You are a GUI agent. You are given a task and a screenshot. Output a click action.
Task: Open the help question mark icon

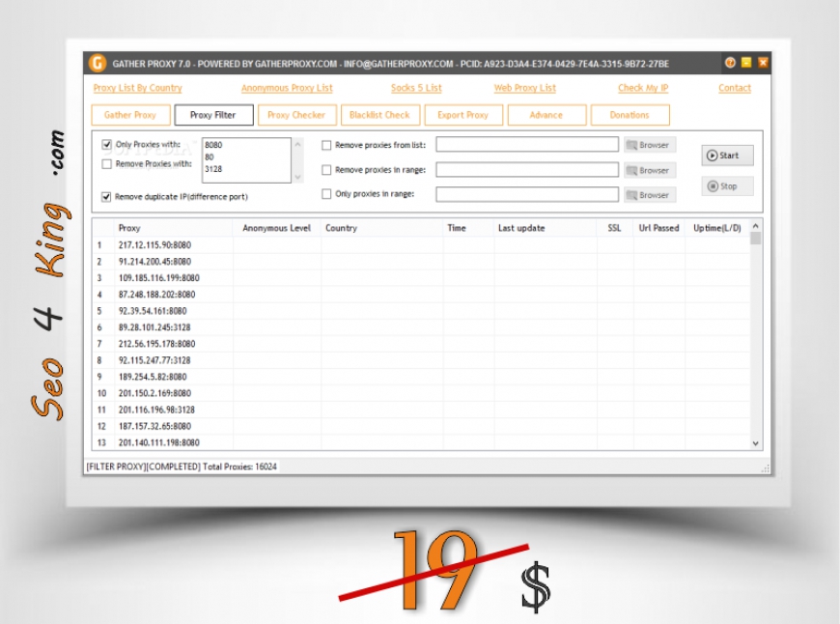pos(730,63)
